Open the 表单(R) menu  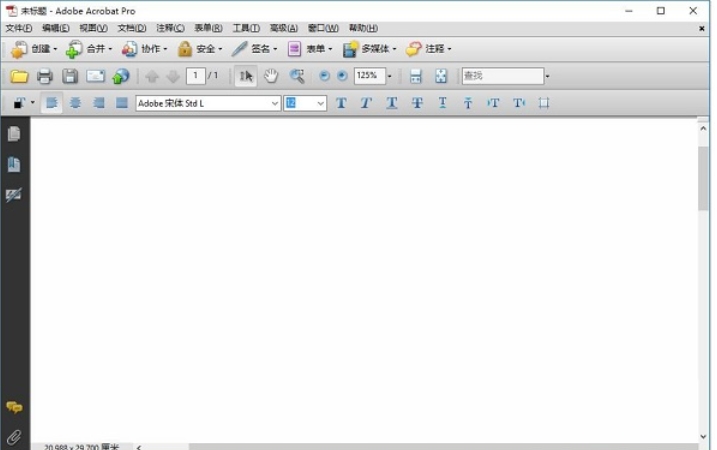[208, 28]
